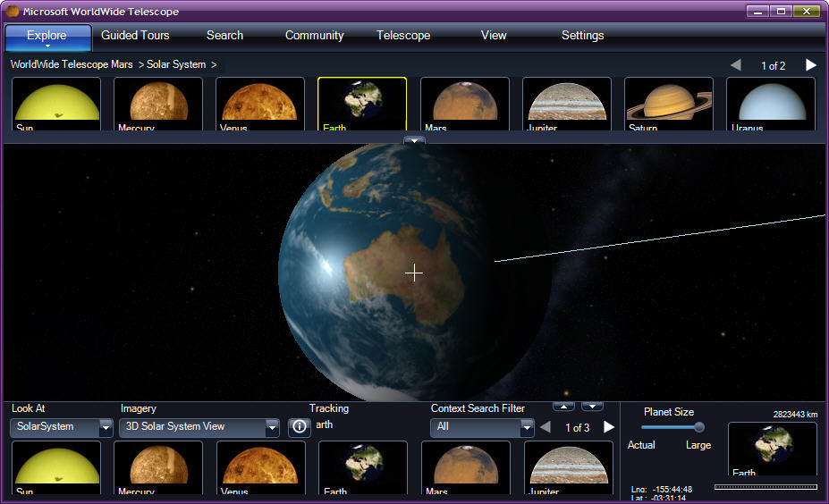Open the Imagery dropdown list
The width and height of the screenshot is (829, 504).
[273, 427]
